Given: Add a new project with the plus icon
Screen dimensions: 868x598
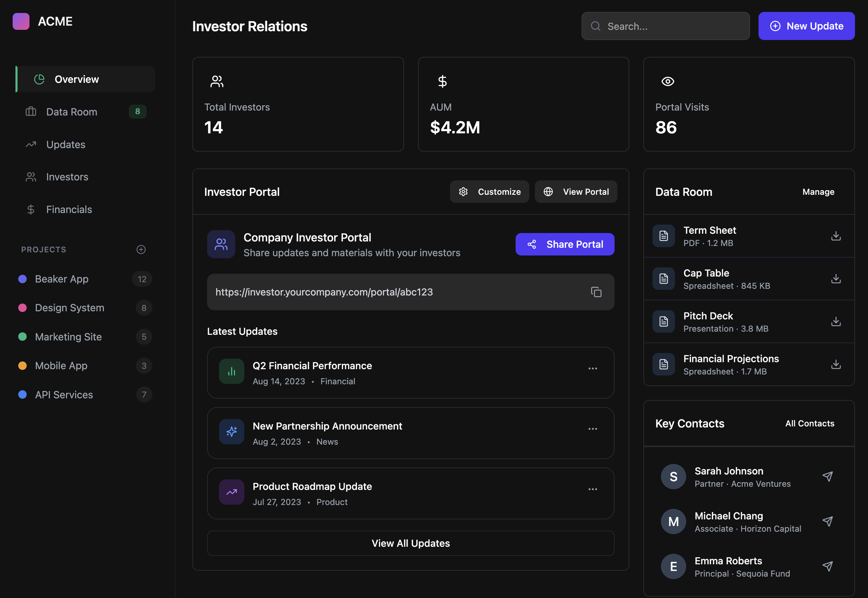Looking at the screenshot, I should 141,249.
